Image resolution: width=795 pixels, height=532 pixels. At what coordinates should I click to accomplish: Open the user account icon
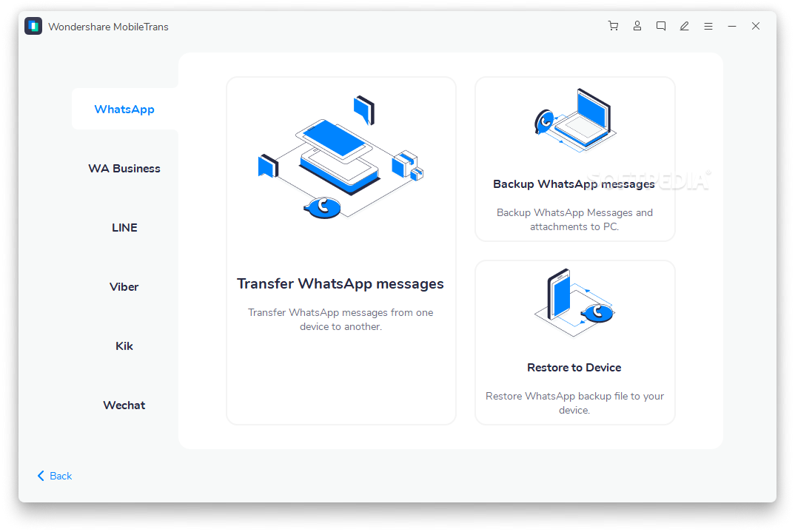click(637, 26)
